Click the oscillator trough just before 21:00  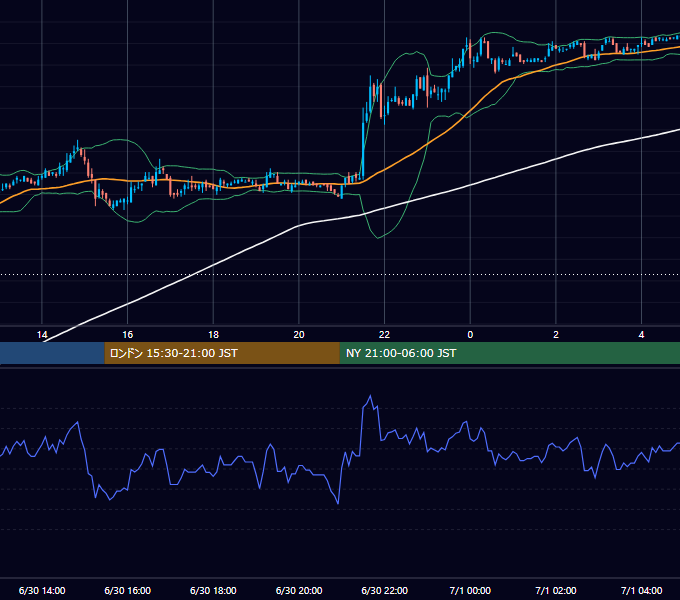(338, 503)
